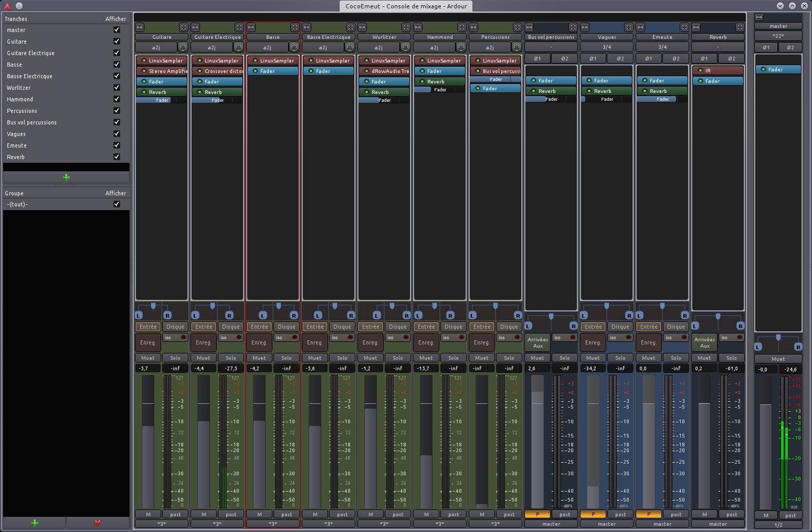Click the strip width icon on Guitare

(140, 27)
